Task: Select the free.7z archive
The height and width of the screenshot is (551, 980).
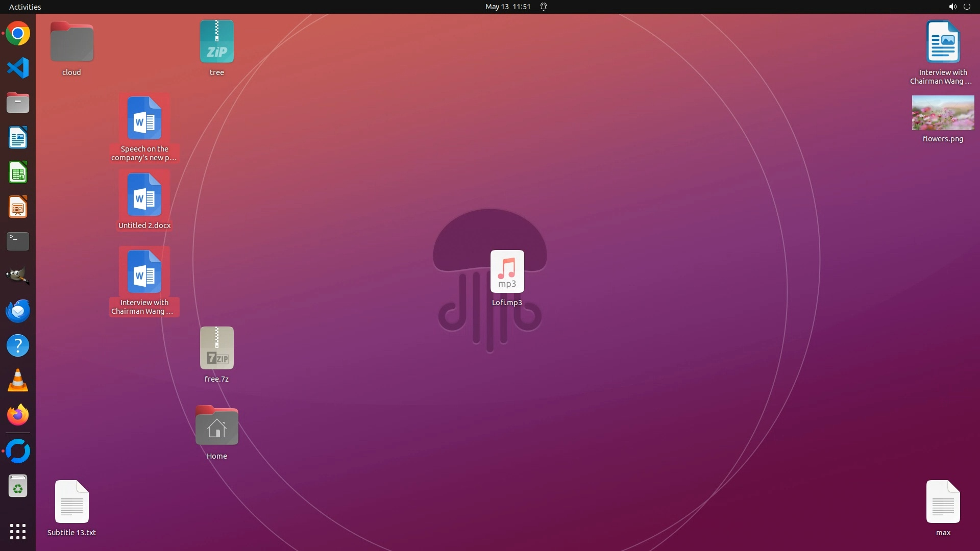Action: tap(217, 348)
